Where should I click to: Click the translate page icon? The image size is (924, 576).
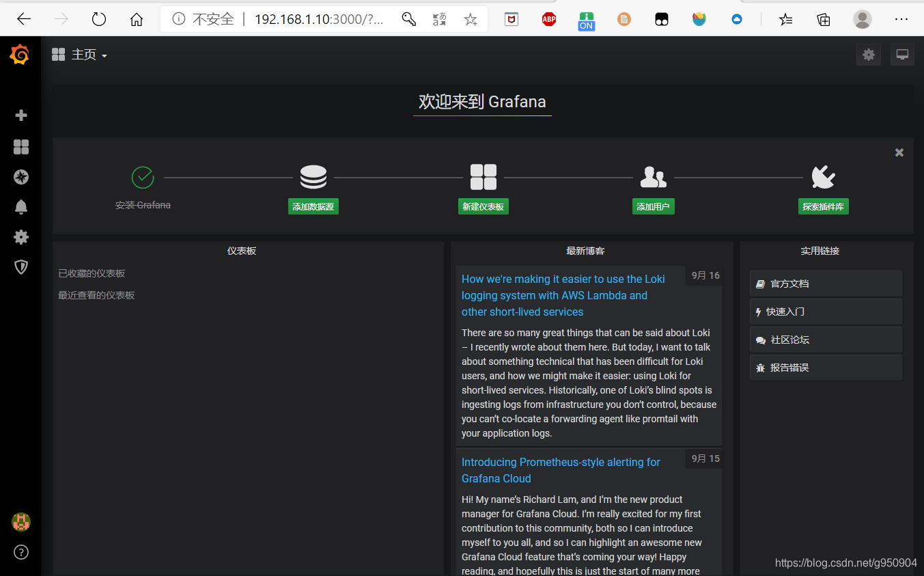click(x=440, y=19)
